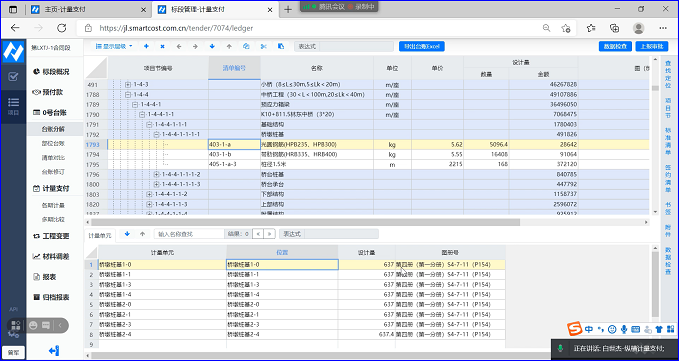Select the 计量单元 tab
This screenshot has width=680, height=362.
pyautogui.click(x=100, y=235)
